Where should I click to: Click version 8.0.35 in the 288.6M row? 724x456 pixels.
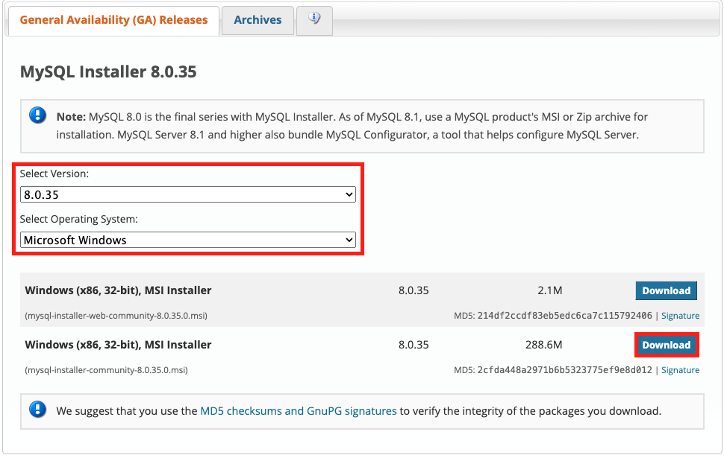(414, 345)
